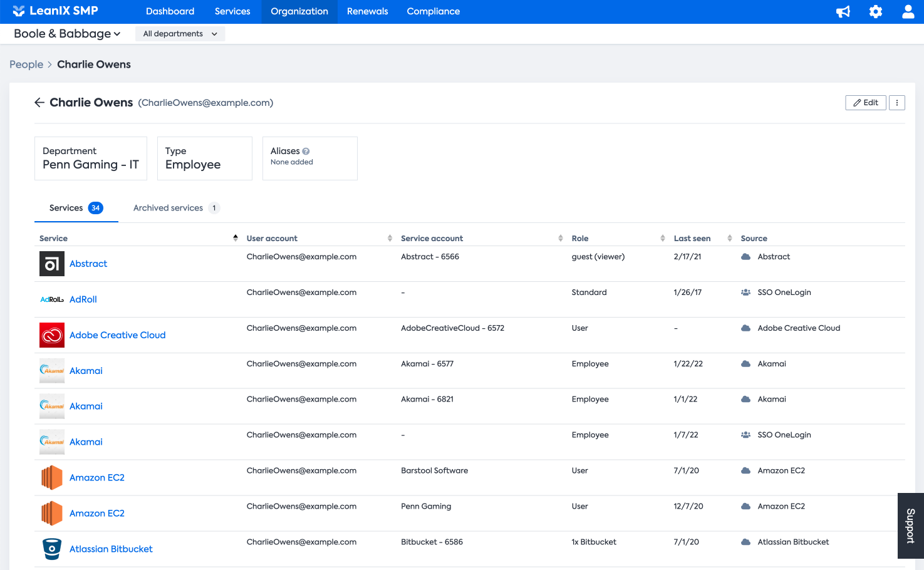
Task: Click the AdobeCreativeCloud - 6572 cell
Action: (x=452, y=328)
